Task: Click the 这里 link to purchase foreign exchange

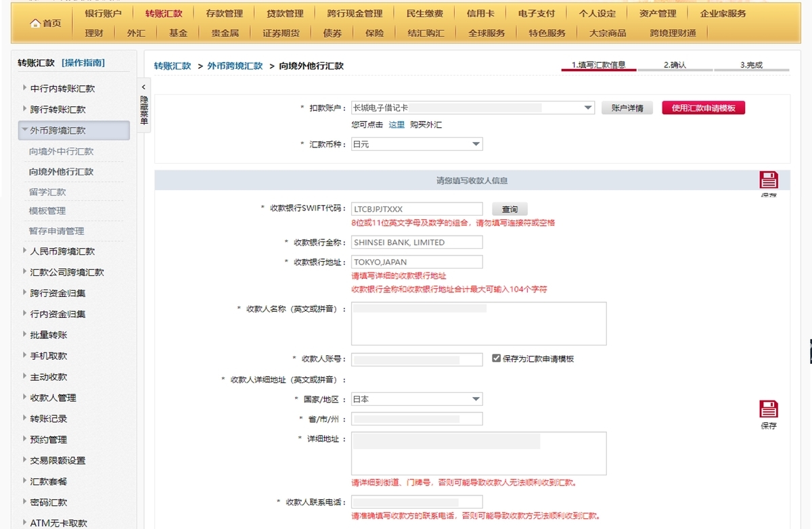Action: coord(397,125)
